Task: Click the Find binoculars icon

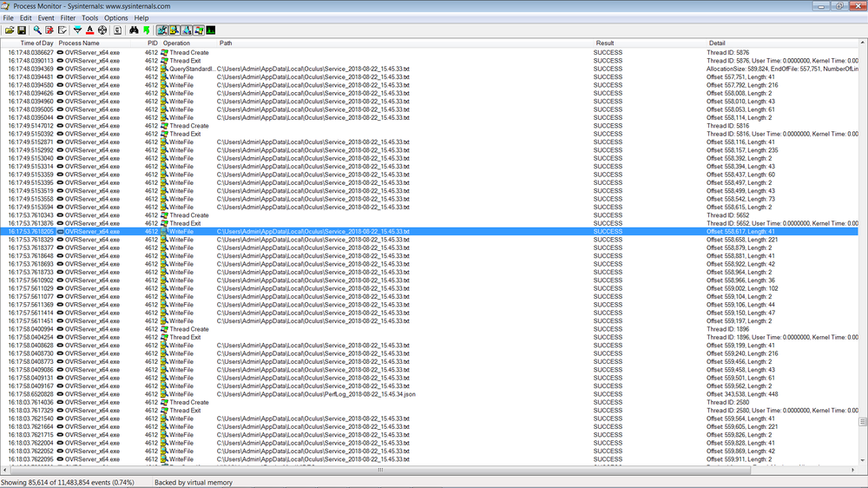Action: 134,30
